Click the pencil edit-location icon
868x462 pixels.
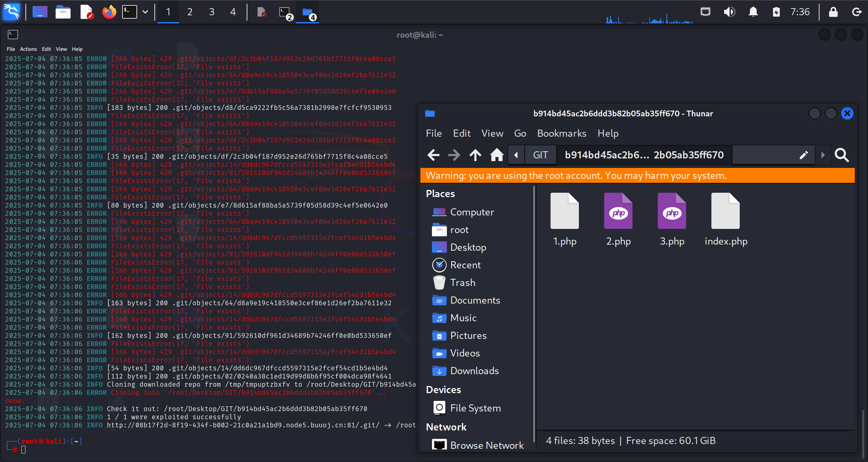[x=804, y=155]
